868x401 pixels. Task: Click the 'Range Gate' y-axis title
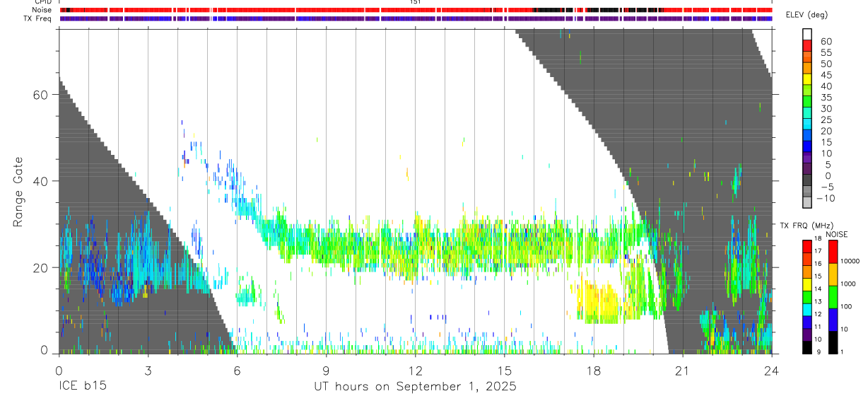tap(20, 192)
